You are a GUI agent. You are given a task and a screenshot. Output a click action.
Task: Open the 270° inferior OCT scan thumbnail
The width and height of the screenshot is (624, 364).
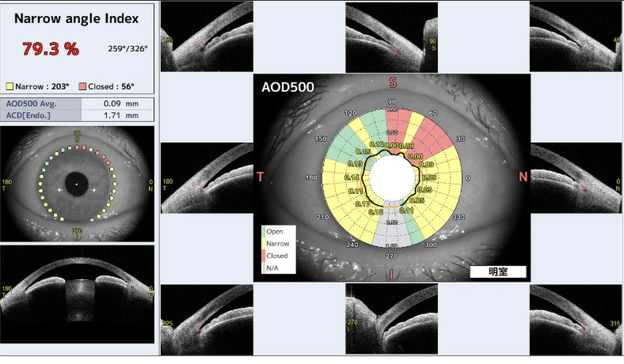coord(391,320)
